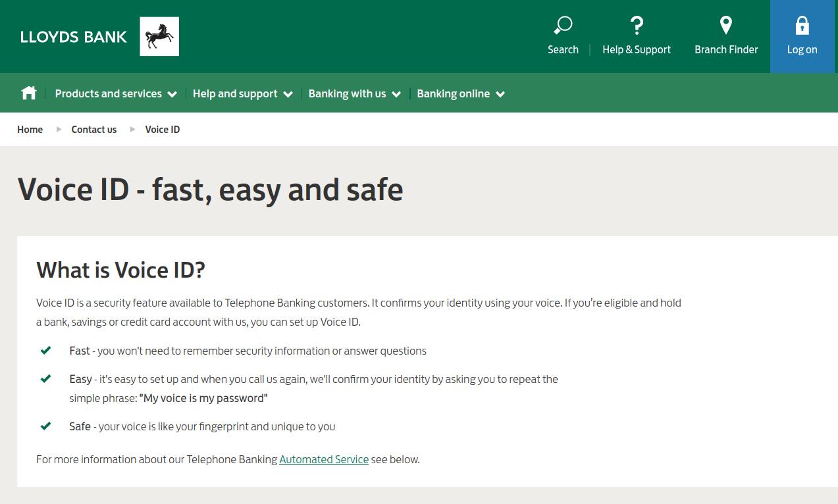
Task: Click the Lloyds Bank black horse logo
Action: 159,36
